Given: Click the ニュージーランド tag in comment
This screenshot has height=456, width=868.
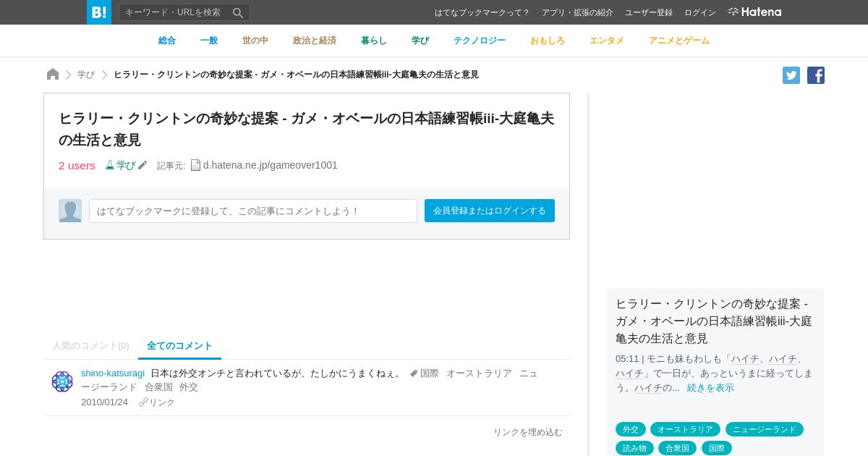Looking at the screenshot, I should coord(529,373).
